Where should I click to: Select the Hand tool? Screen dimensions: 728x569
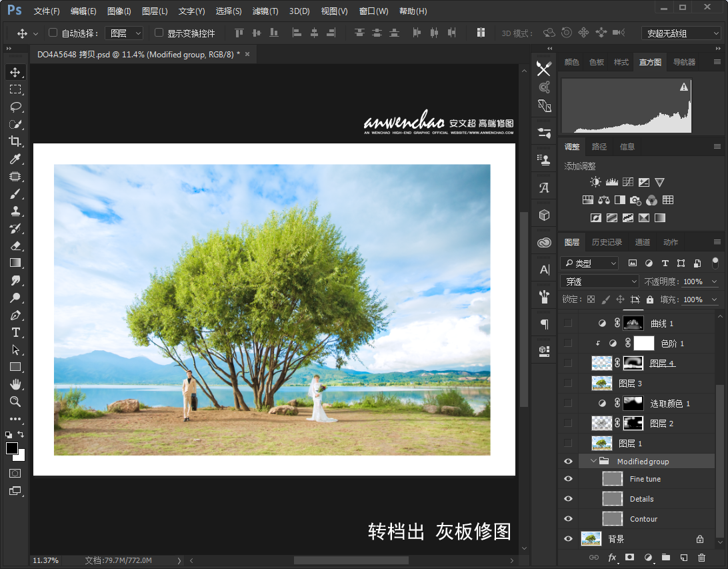15,384
